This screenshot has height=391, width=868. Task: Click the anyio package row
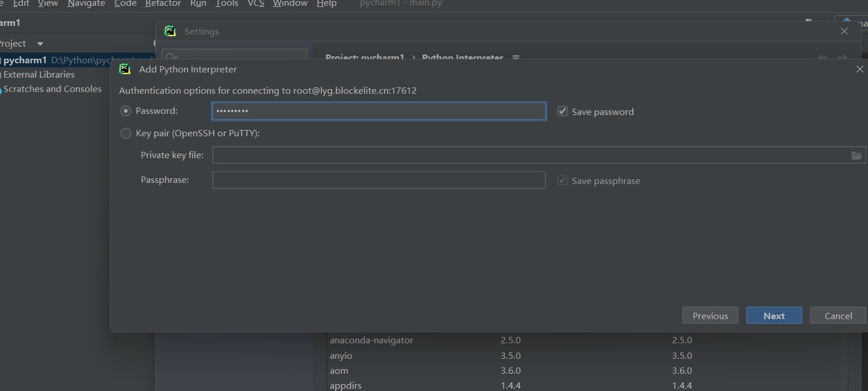583,355
